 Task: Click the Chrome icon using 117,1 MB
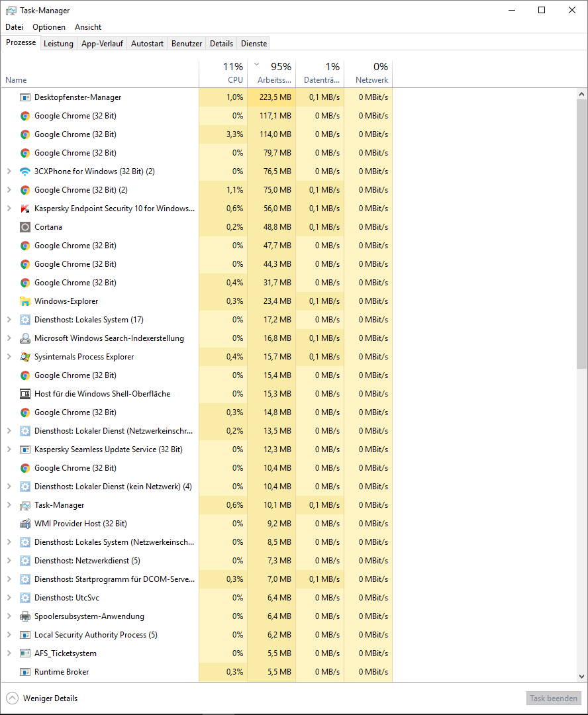(x=25, y=116)
